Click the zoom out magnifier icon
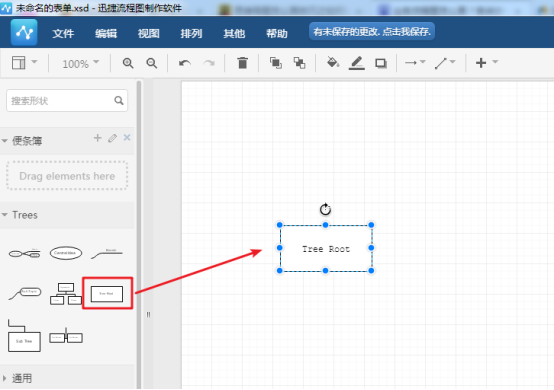The image size is (554, 390). coord(152,63)
